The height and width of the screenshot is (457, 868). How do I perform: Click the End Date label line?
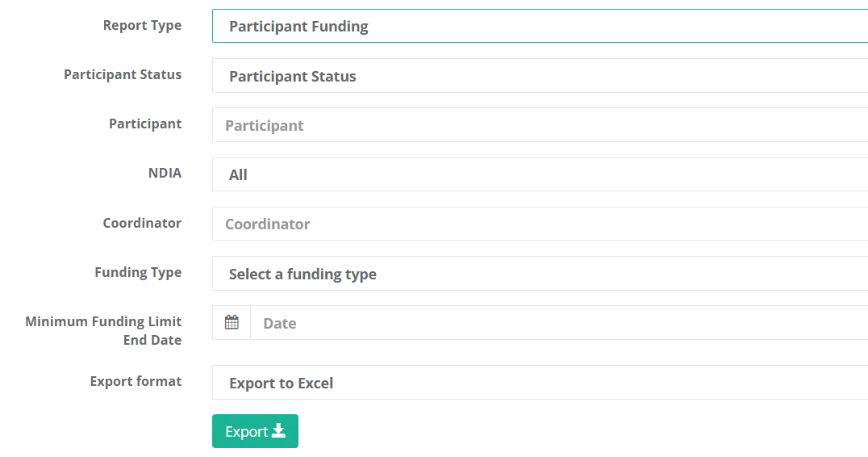(152, 340)
